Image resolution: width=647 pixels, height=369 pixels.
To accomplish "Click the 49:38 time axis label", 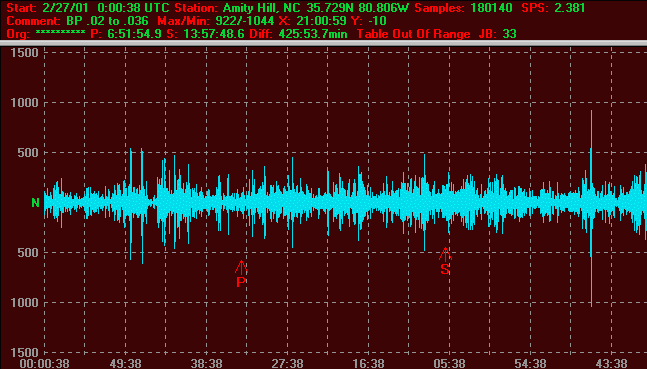I will (x=125, y=364).
